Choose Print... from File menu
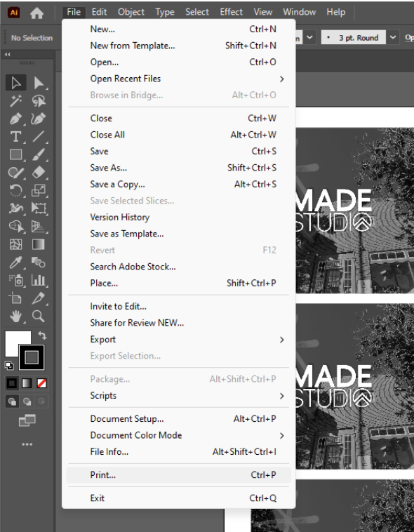414x532 pixels. 178,475
